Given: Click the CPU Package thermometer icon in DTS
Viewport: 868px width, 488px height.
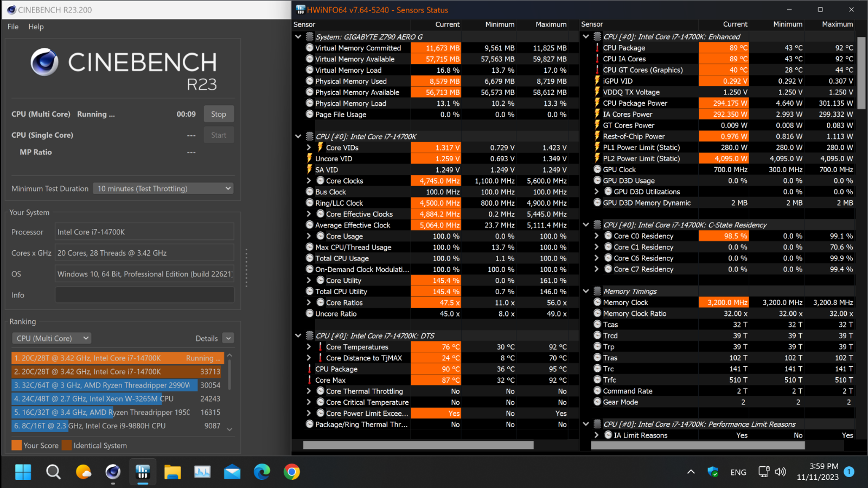Looking at the screenshot, I should click(310, 369).
